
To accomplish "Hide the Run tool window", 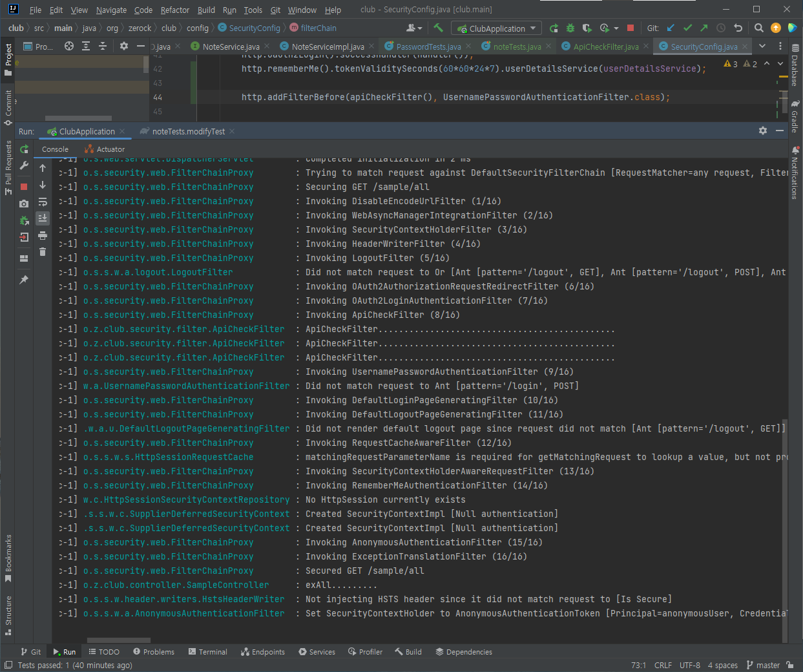I will pyautogui.click(x=780, y=131).
